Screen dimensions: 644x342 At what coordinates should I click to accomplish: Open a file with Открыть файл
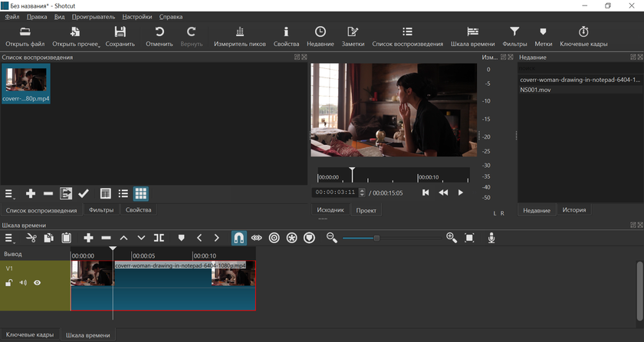click(x=25, y=37)
